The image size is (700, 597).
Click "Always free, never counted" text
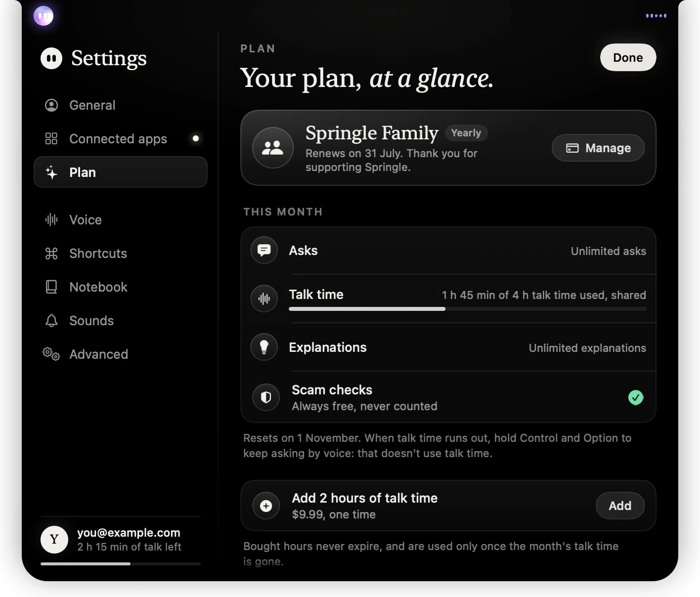click(364, 406)
